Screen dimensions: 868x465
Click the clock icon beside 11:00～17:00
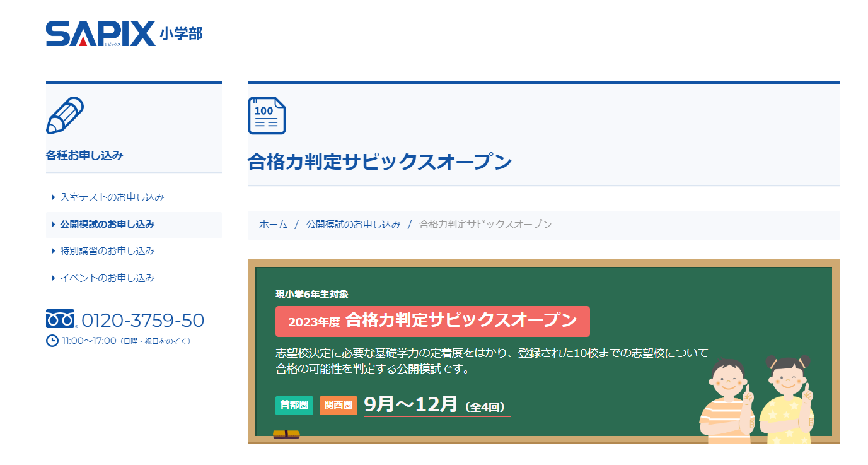point(52,341)
